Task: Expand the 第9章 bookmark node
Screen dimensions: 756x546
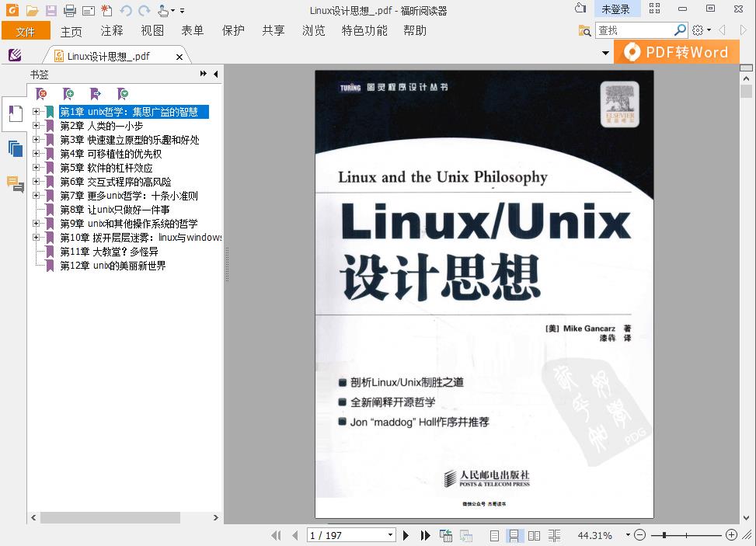Action: coord(36,223)
